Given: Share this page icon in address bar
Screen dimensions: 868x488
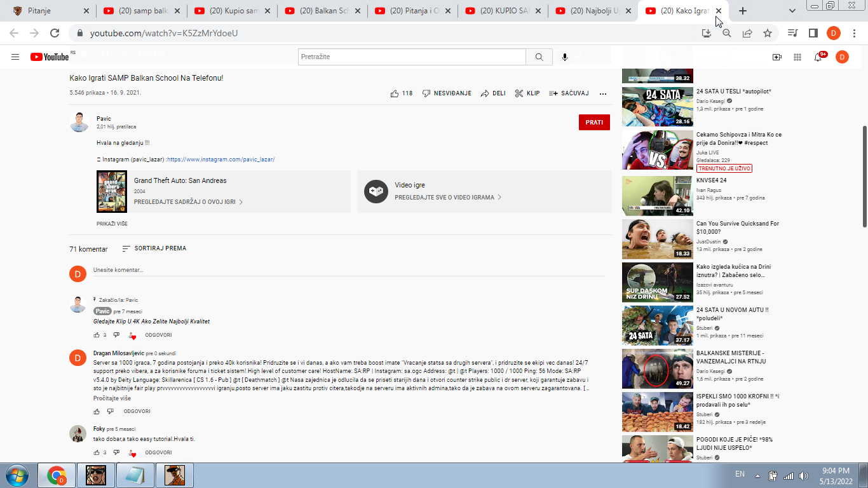Looking at the screenshot, I should [747, 33].
